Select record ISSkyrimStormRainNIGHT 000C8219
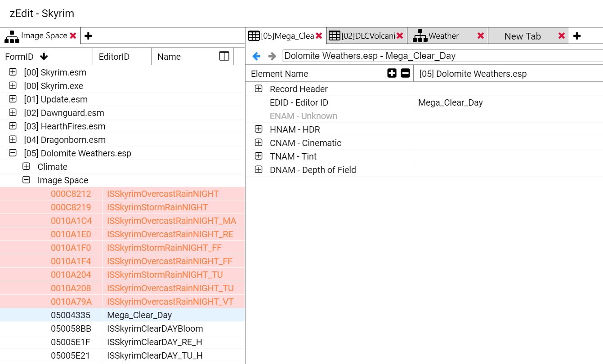The height and width of the screenshot is (364, 603). click(x=122, y=207)
